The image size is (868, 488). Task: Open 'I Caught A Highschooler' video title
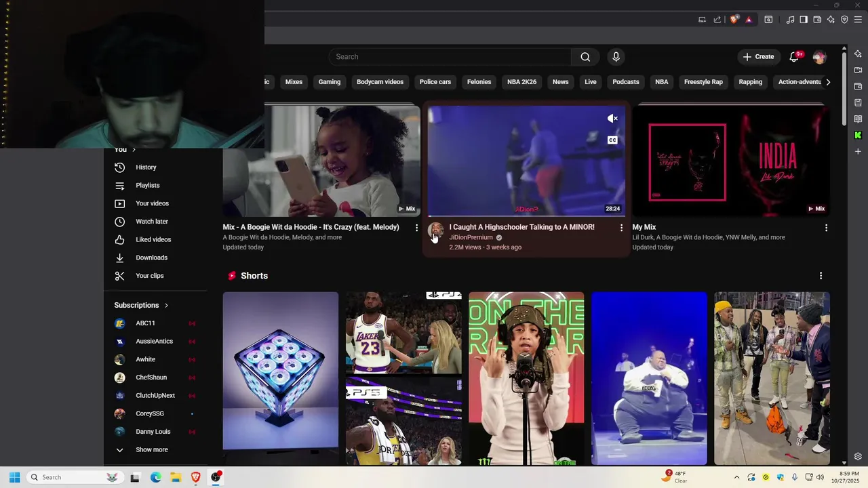tap(521, 227)
